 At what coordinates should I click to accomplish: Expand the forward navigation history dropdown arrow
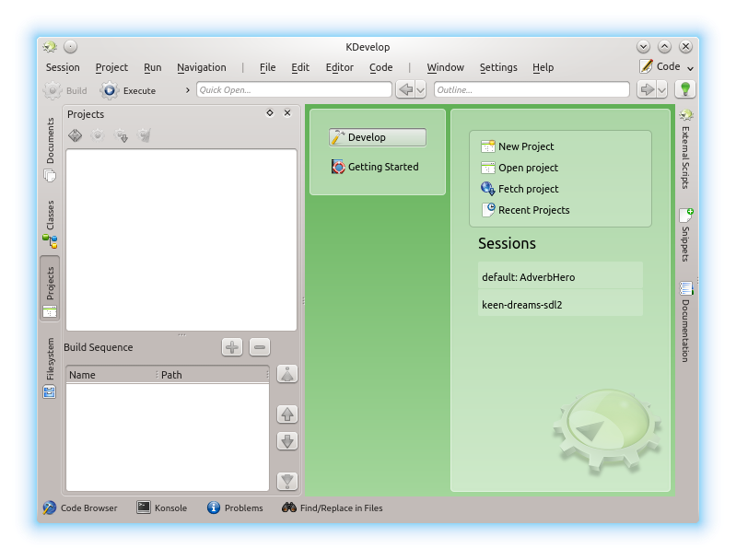click(662, 89)
